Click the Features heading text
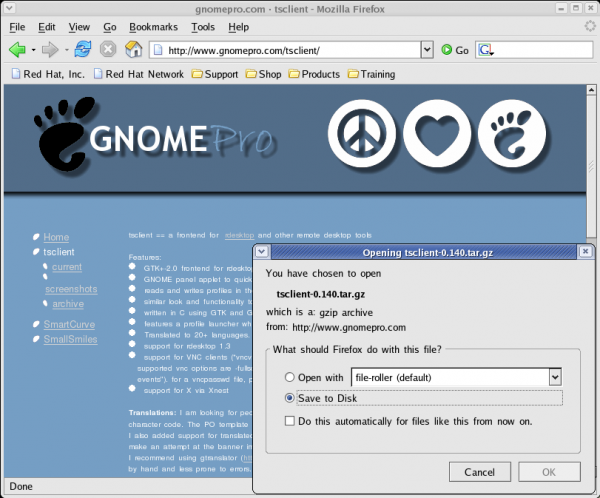Image resolution: width=600 pixels, height=498 pixels. pos(145,257)
